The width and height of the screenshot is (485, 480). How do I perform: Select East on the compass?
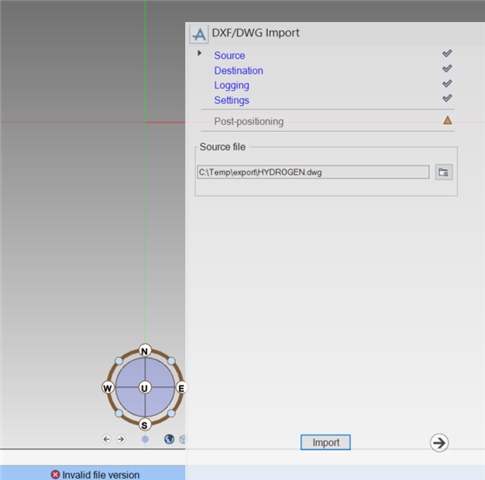pyautogui.click(x=181, y=388)
